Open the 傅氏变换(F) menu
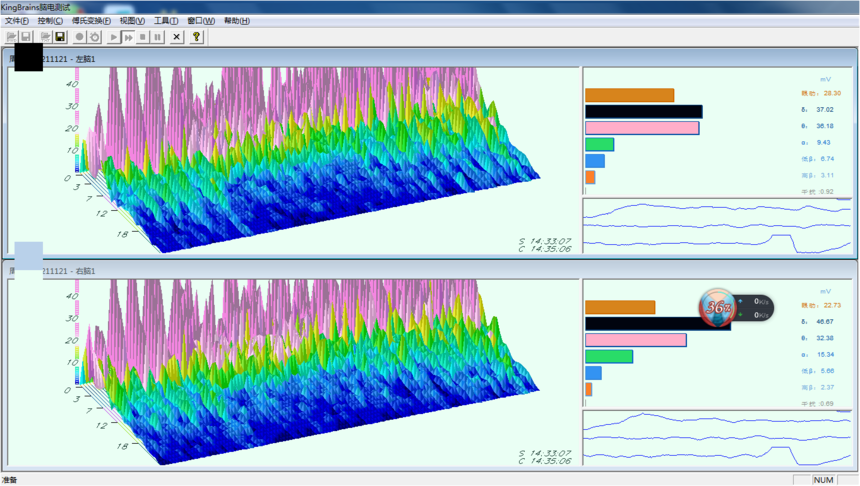The width and height of the screenshot is (860, 486). tap(91, 21)
